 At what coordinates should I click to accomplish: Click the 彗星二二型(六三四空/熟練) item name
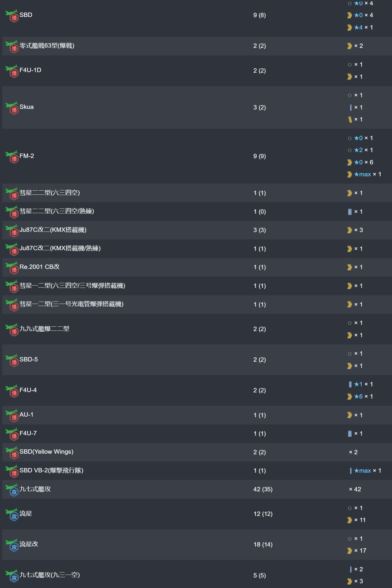tap(57, 211)
